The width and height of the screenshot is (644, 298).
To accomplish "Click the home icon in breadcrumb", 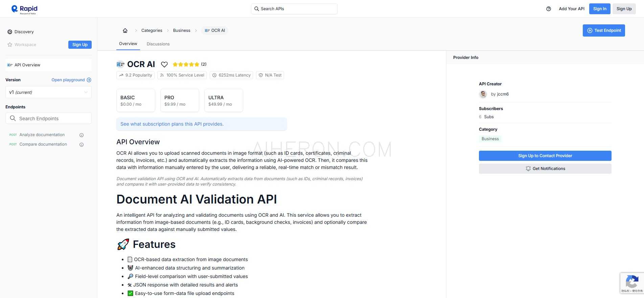I will tap(125, 30).
